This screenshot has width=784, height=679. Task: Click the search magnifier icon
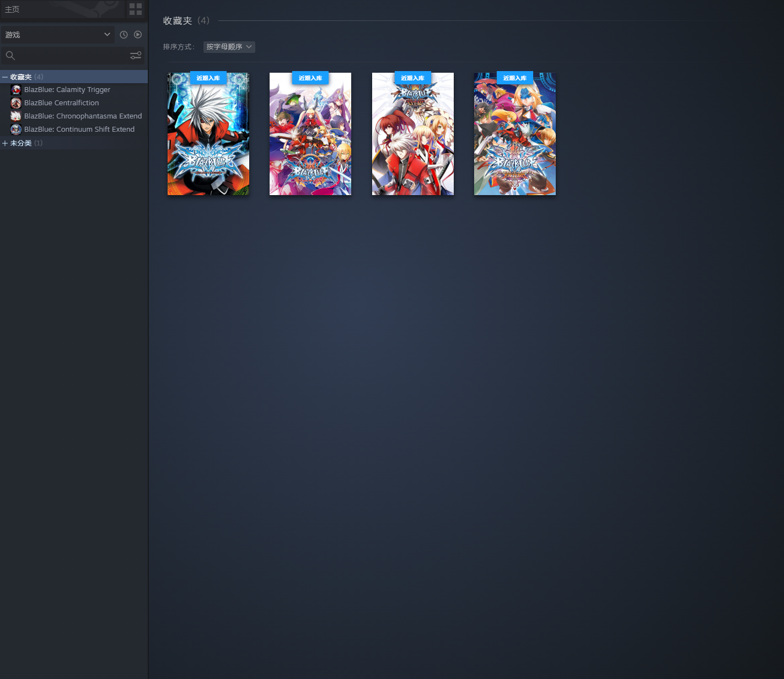pyautogui.click(x=10, y=56)
